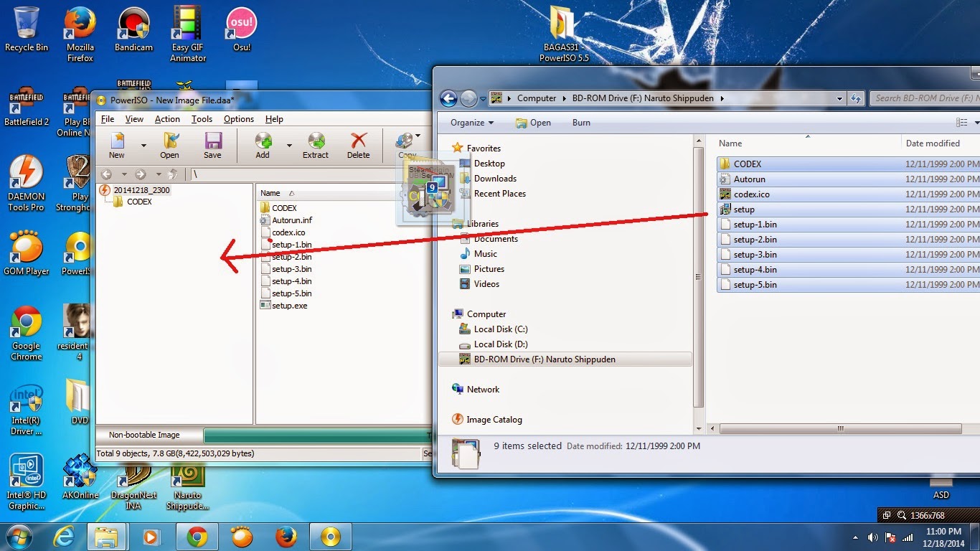Click PowerISO path address field
980x551 pixels.
310,174
